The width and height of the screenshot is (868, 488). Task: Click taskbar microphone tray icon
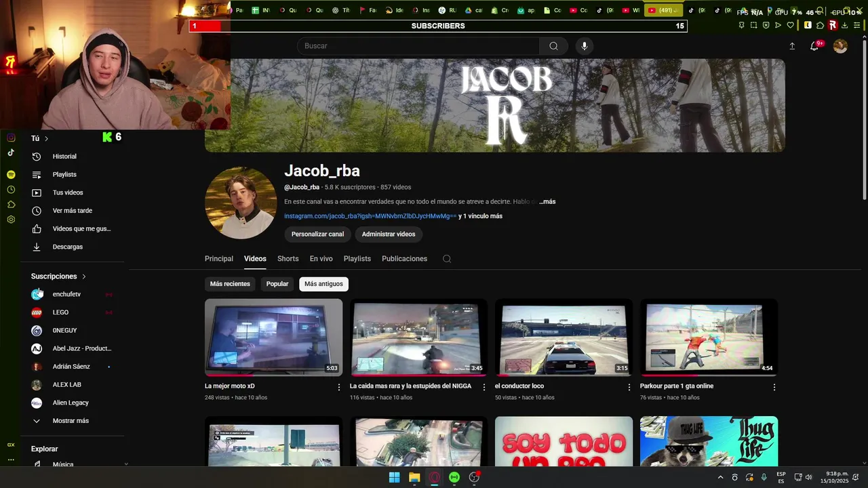pos(764,477)
